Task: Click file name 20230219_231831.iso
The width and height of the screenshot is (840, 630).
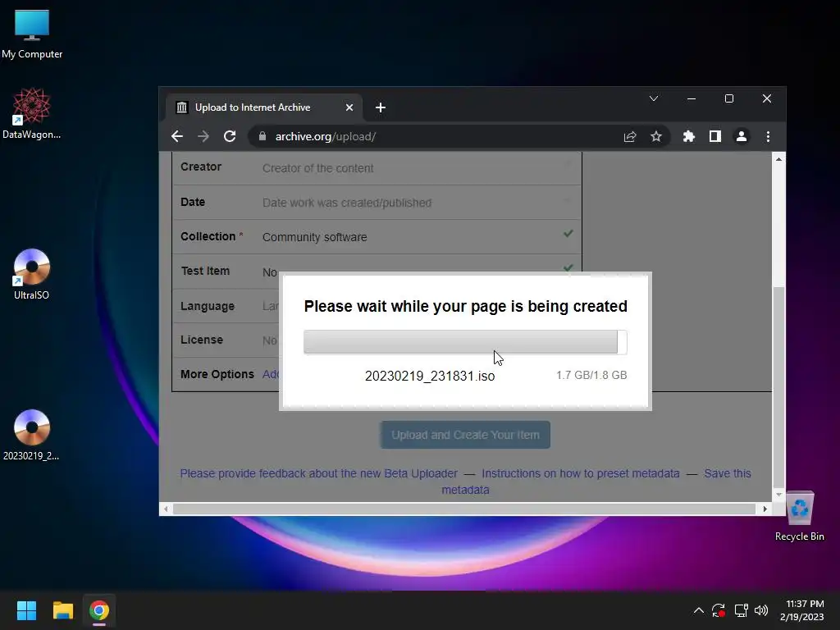Action: pyautogui.click(x=430, y=376)
